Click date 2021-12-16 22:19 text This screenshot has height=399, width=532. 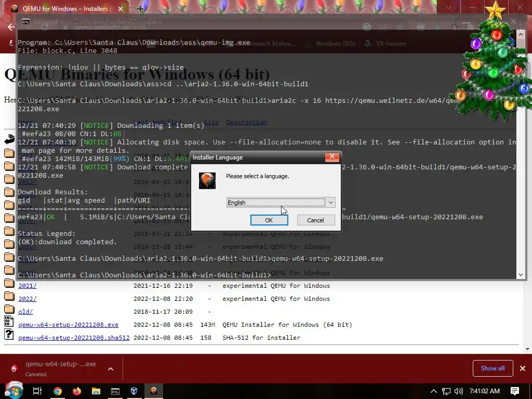pyautogui.click(x=163, y=286)
